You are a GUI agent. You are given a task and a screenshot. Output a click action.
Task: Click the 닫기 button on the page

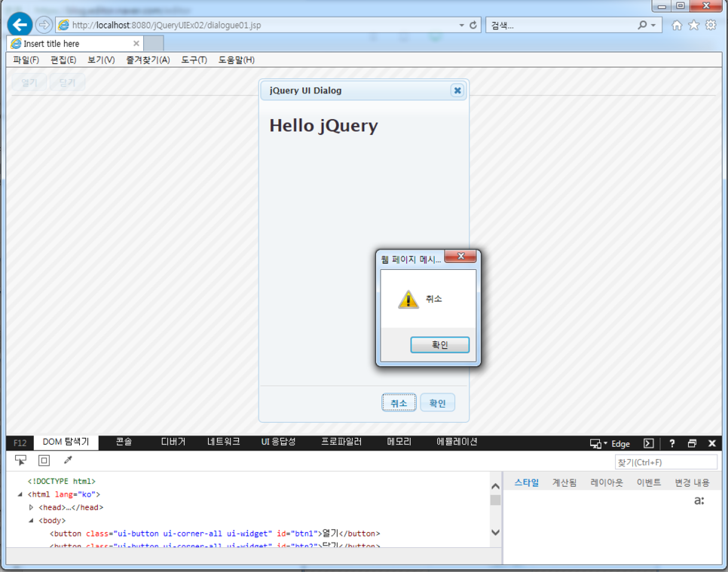(67, 82)
